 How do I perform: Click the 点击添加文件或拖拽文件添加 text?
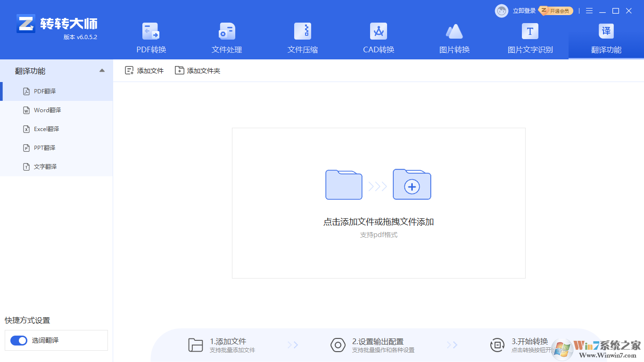(379, 222)
